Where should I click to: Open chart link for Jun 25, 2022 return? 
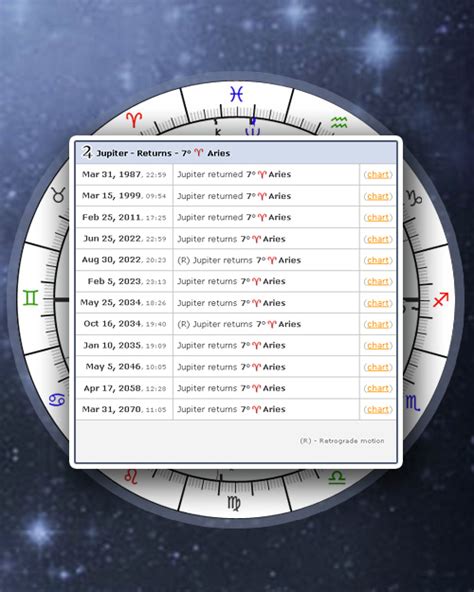click(x=378, y=239)
